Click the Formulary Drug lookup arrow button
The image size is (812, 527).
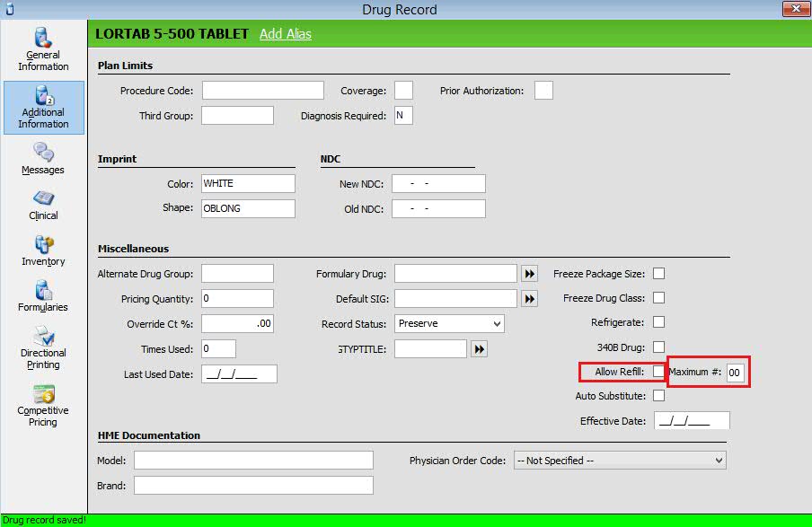(529, 273)
